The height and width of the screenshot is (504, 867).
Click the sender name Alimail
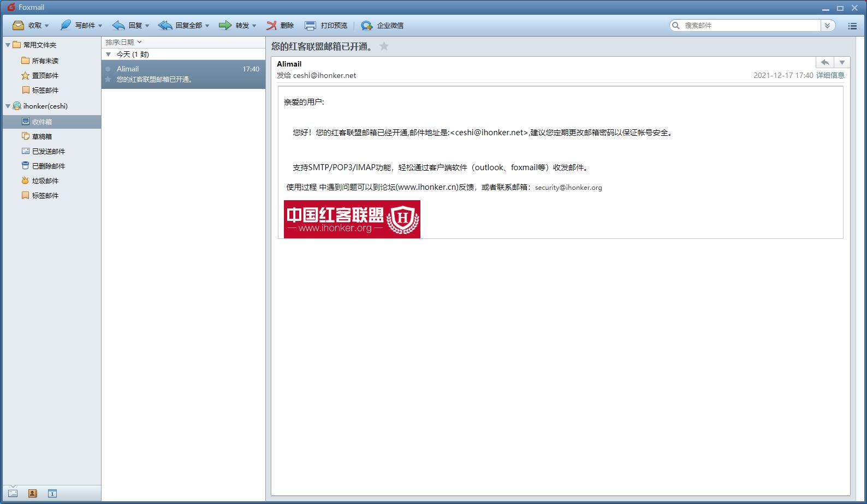289,64
